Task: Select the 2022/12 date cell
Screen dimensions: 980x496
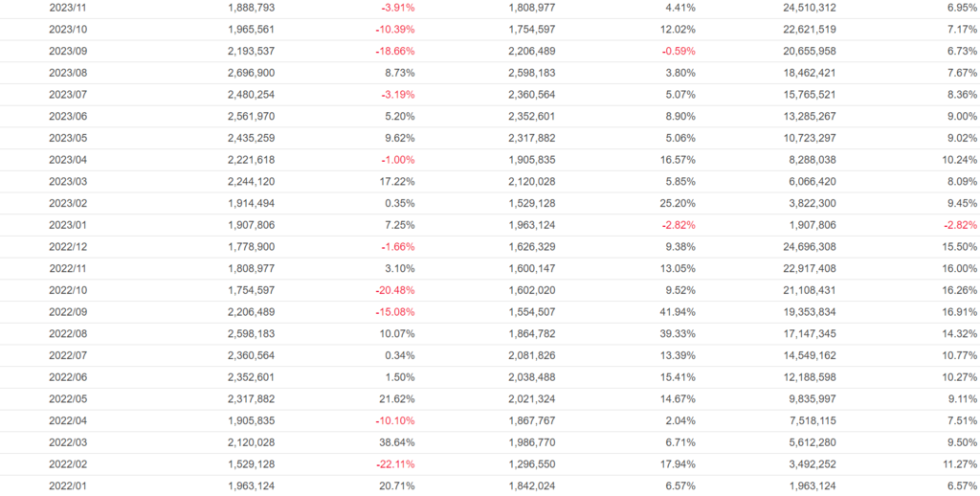Action: tap(68, 247)
